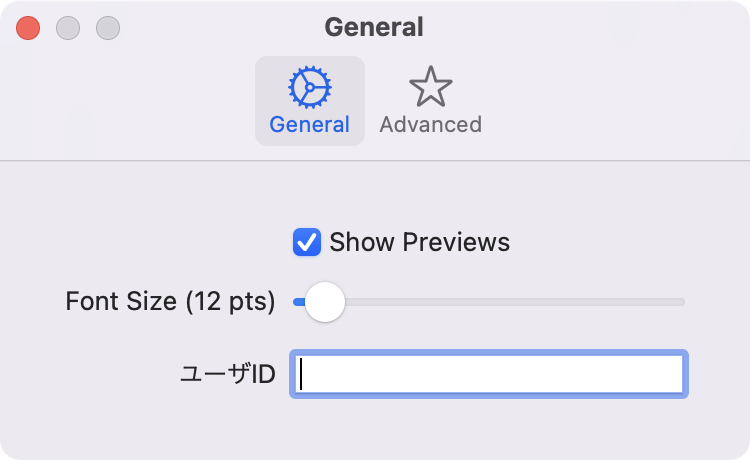The width and height of the screenshot is (750, 460).
Task: Click the white checkmark in blue box
Action: [307, 242]
